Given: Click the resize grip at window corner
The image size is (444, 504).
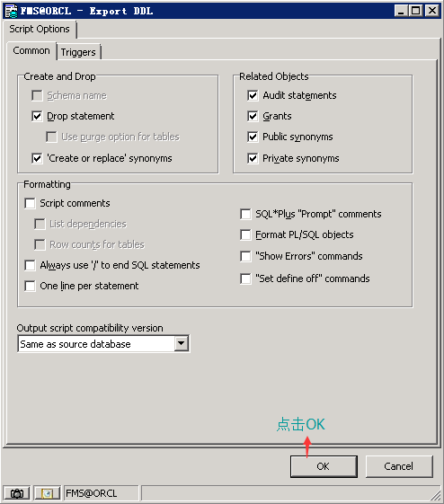Looking at the screenshot, I should [436, 495].
